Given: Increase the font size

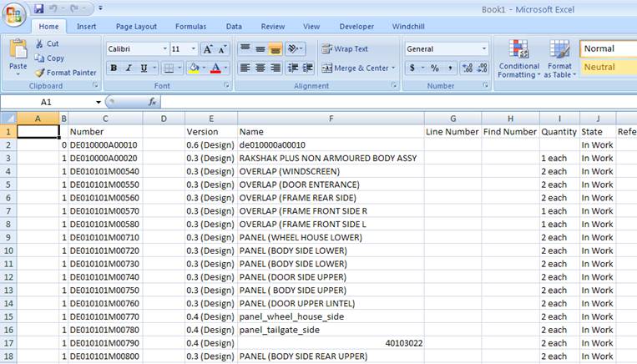Looking at the screenshot, I should coord(208,49).
